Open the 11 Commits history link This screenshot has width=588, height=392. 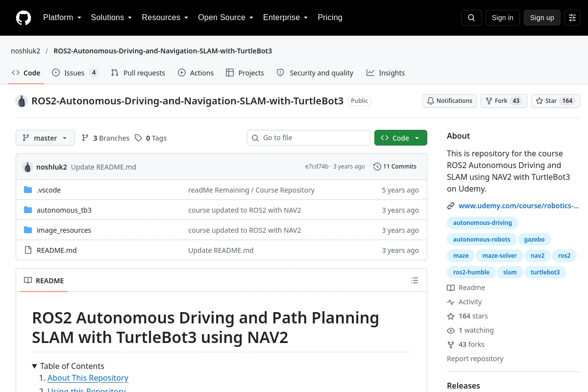pyautogui.click(x=395, y=167)
